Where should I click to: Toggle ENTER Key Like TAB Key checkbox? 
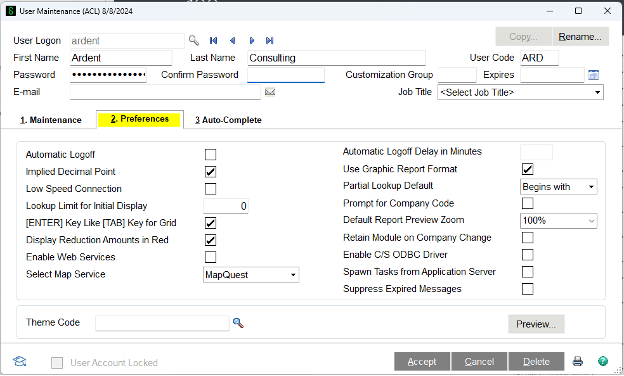[210, 223]
